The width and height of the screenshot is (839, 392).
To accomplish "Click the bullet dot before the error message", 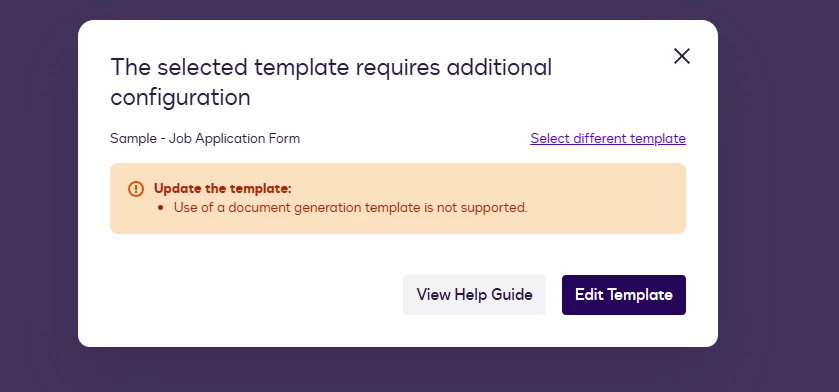I will [x=161, y=208].
